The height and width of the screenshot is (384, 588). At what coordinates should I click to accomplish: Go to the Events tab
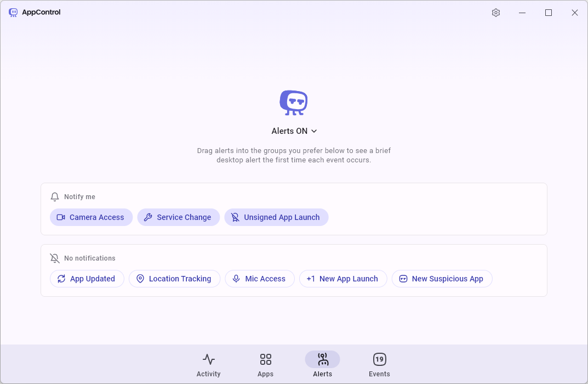pyautogui.click(x=379, y=365)
